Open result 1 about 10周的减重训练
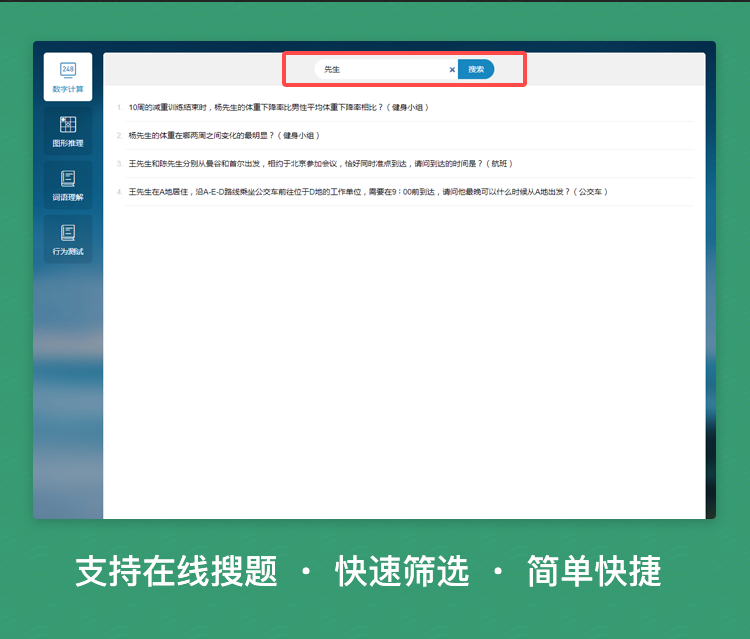This screenshot has height=639, width=750. tap(278, 108)
